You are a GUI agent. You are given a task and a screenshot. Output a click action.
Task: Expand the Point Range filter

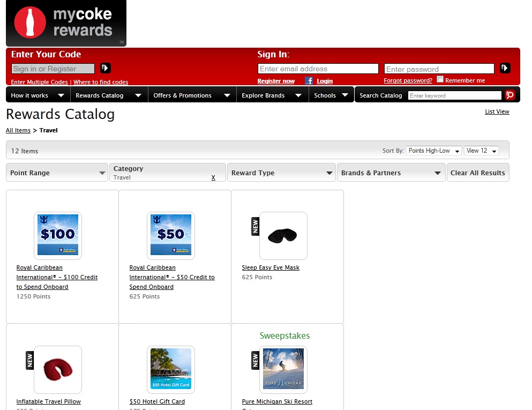tap(56, 172)
